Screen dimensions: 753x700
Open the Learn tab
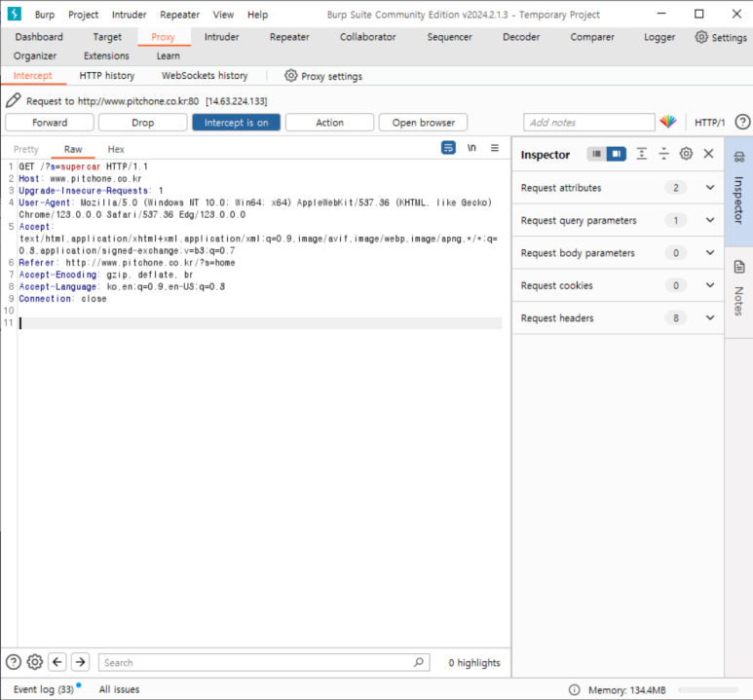[169, 55]
